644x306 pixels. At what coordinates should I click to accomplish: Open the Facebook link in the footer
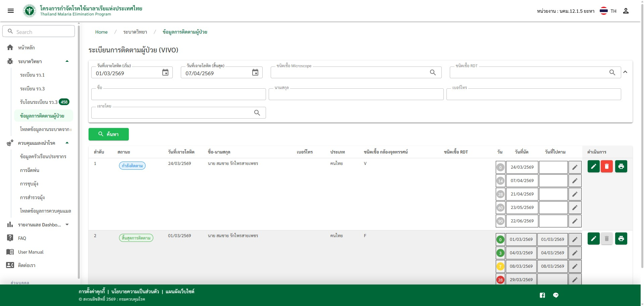tap(542, 295)
